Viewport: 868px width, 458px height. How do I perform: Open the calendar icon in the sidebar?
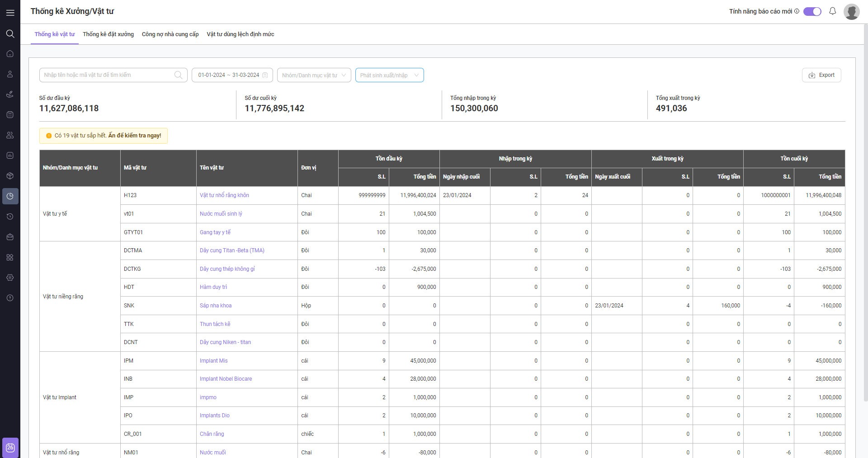pyautogui.click(x=10, y=115)
